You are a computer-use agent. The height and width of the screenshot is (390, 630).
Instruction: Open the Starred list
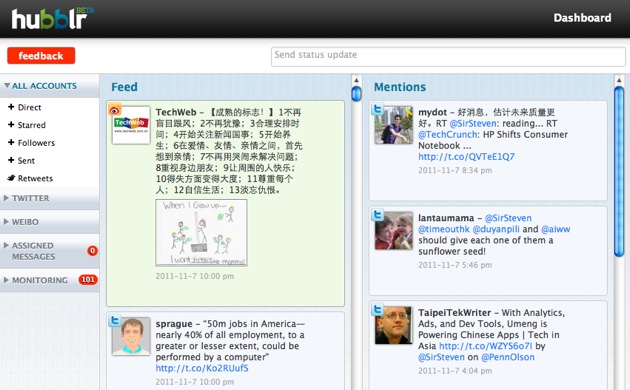[x=31, y=125]
